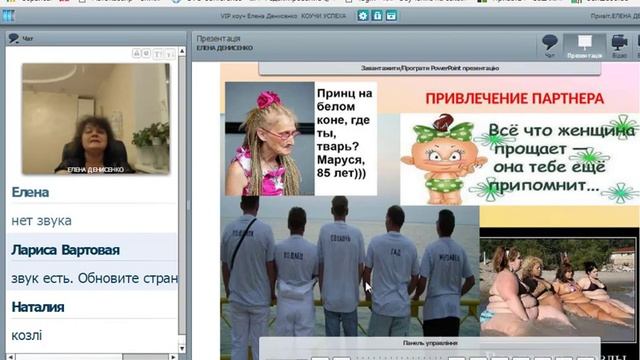Click the window layout icon next to lock
Screen dimensions: 640x360
(x=391, y=16)
